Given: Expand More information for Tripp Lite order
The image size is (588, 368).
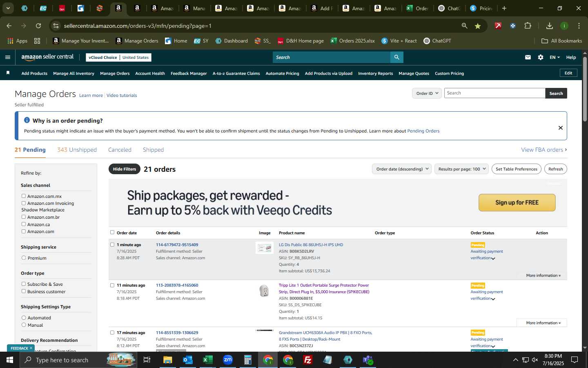Looking at the screenshot, I should 543,323.
